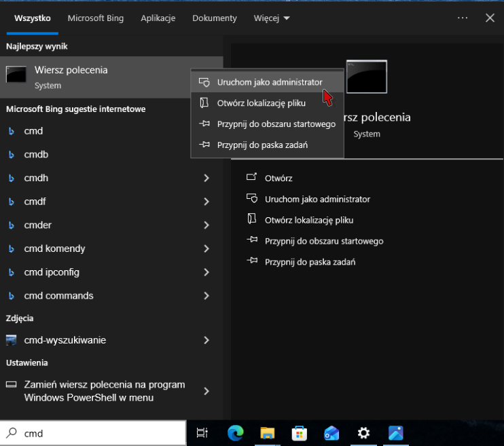Click the Bing icon next to cmd
504x446 pixels.
[12, 131]
